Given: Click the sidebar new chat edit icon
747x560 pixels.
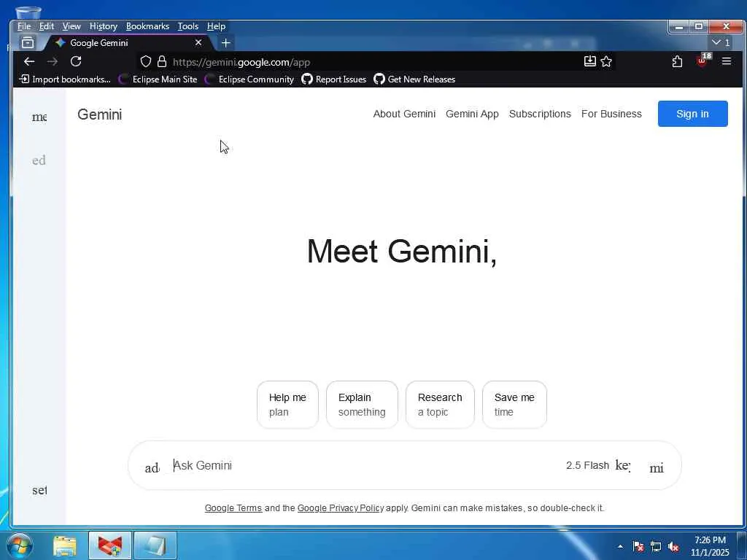Looking at the screenshot, I should [39, 160].
